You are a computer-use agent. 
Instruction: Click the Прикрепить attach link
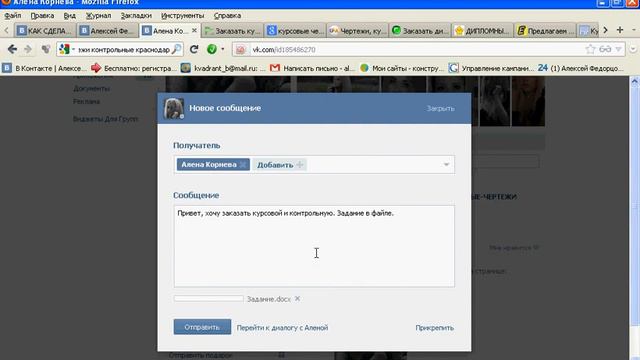434,328
